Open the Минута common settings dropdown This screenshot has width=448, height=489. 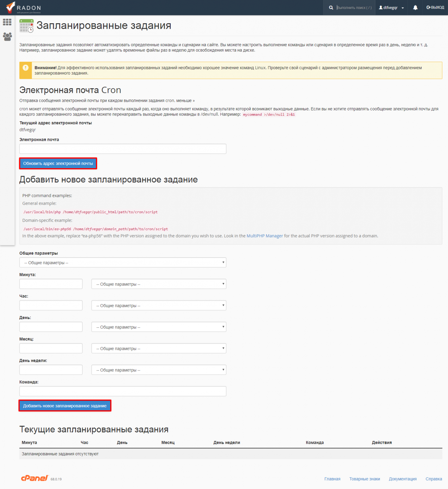[x=159, y=284]
